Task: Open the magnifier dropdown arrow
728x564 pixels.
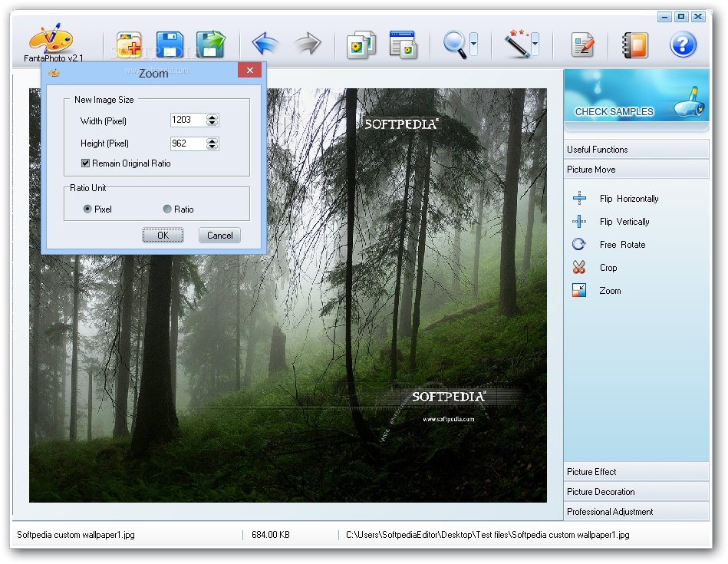Action: point(473,45)
